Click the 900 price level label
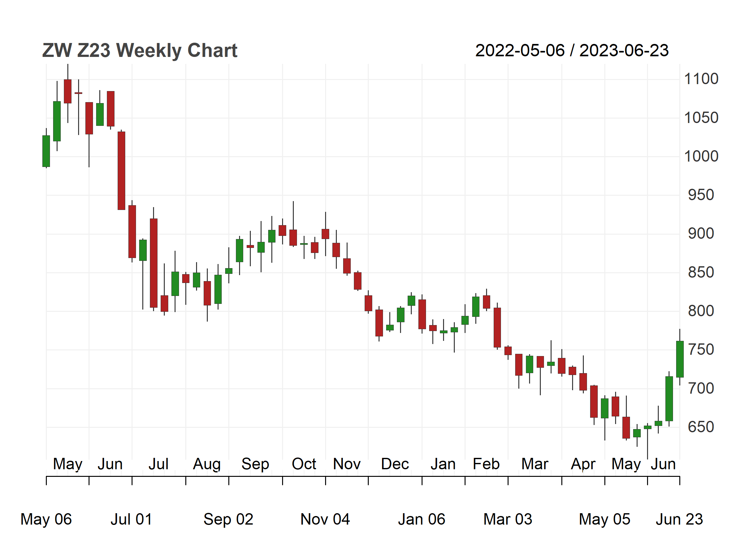The height and width of the screenshot is (560, 747). coord(701,234)
